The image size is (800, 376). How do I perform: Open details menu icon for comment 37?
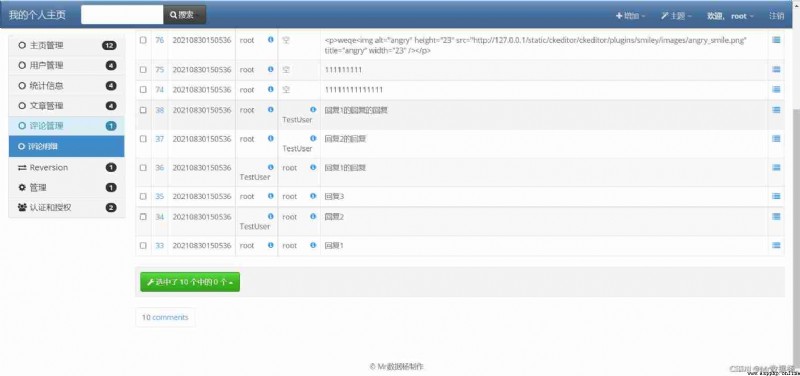(x=776, y=139)
